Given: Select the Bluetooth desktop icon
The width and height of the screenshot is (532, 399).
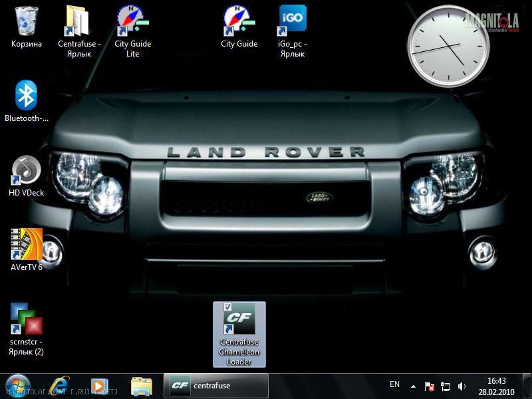Looking at the screenshot, I should pos(27,101).
